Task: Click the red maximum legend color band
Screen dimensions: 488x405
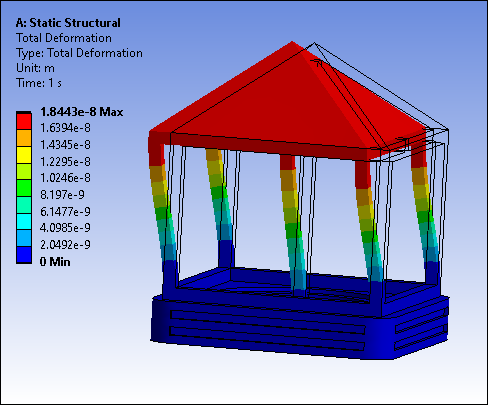Action: (x=24, y=121)
